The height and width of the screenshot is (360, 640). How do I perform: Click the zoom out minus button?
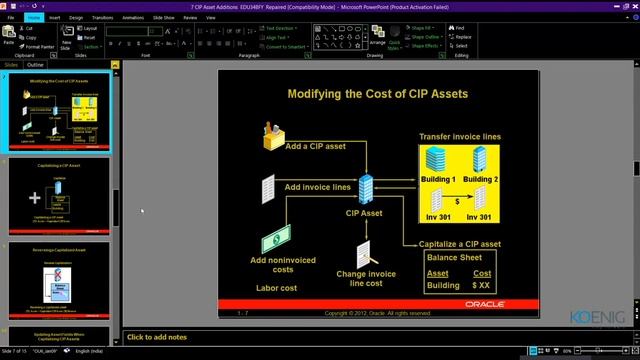pos(578,351)
